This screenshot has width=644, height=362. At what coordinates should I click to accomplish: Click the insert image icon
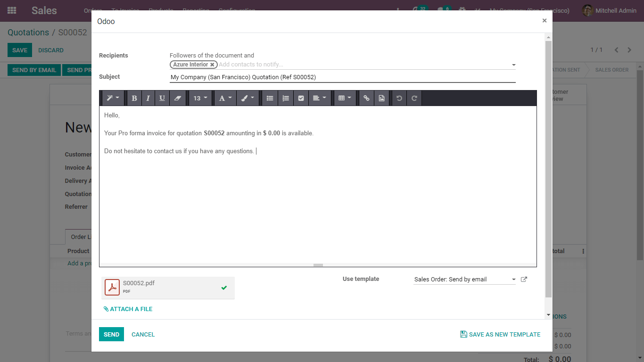click(381, 98)
